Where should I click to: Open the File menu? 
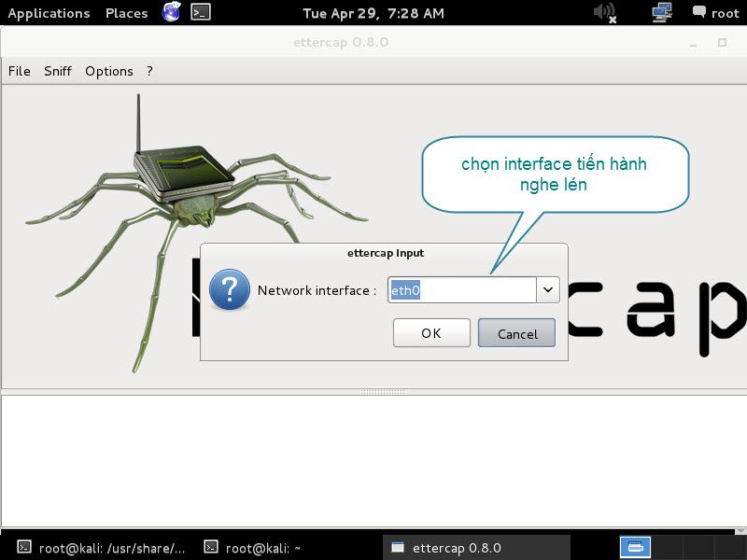(x=19, y=72)
